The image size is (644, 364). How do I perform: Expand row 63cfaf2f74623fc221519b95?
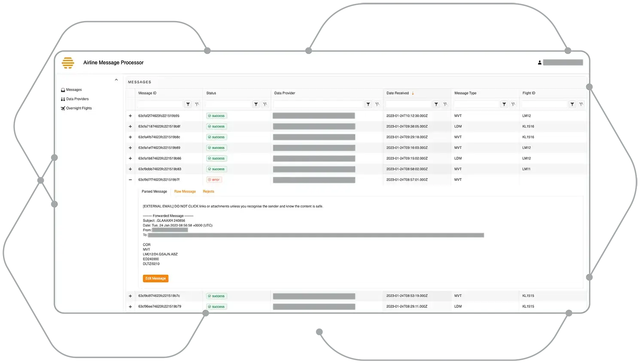coord(131,116)
